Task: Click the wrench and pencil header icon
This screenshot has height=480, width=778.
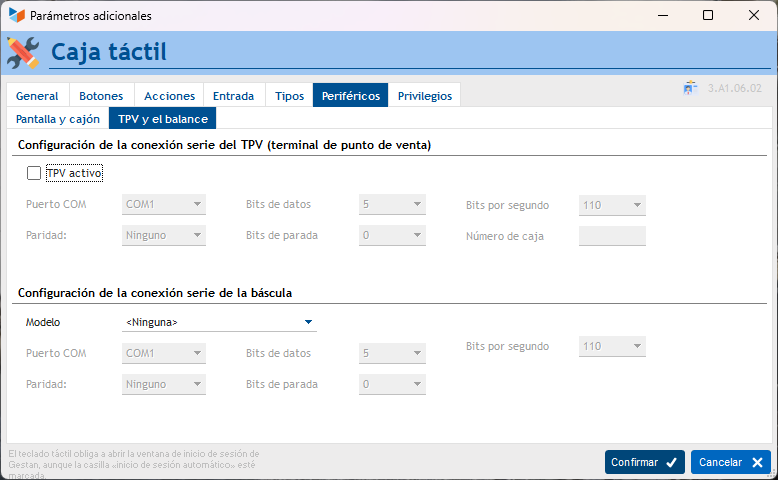Action: tap(23, 52)
